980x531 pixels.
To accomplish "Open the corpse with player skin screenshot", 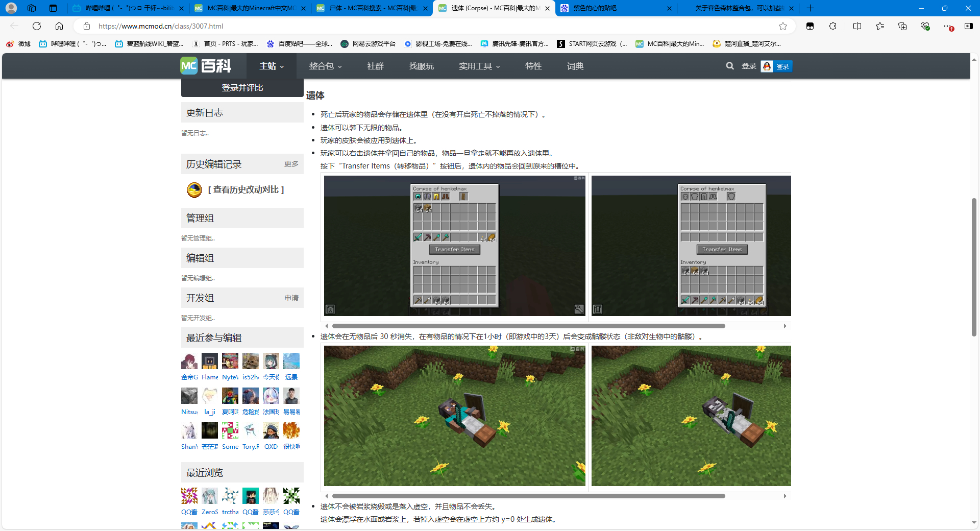I will 455,416.
